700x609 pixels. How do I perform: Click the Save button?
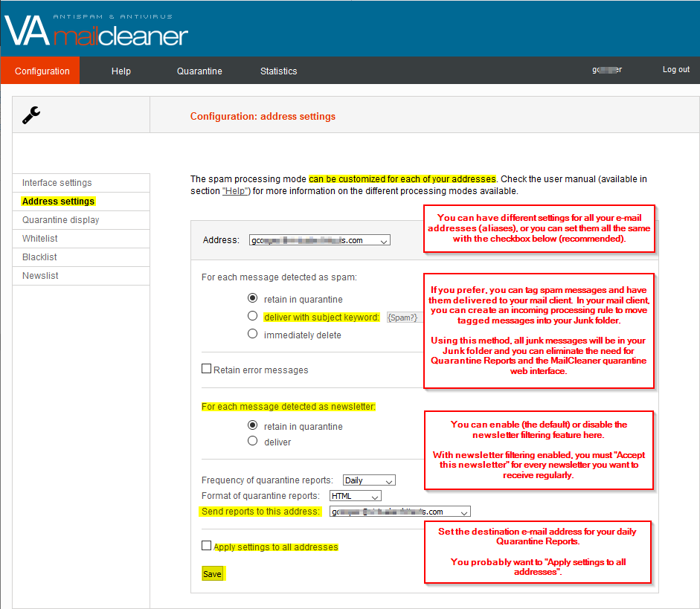(x=213, y=574)
